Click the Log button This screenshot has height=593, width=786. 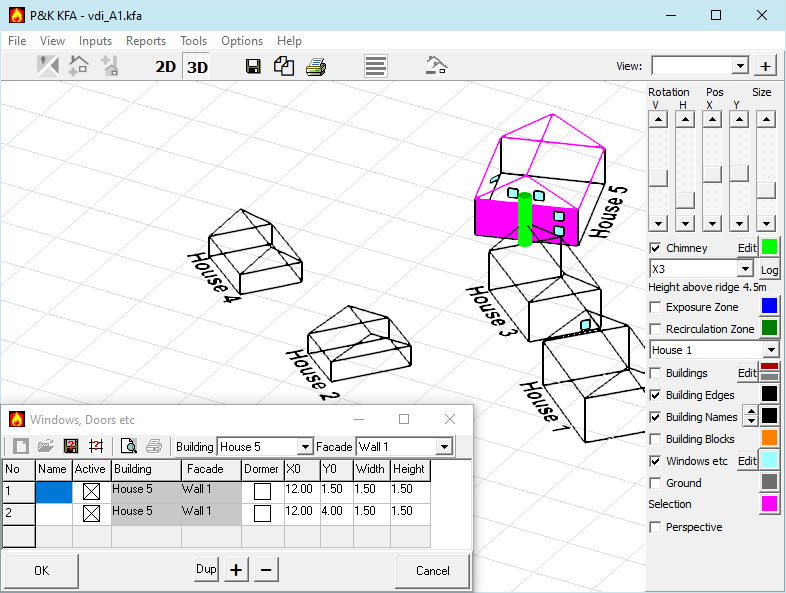pyautogui.click(x=769, y=270)
